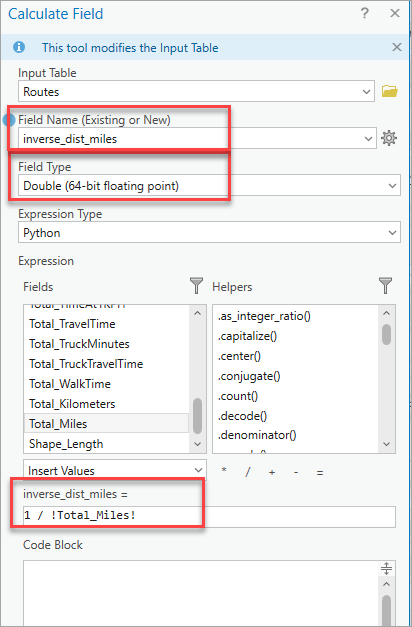The image size is (412, 627).
Task: Click the Code Block text area
Action: [200, 593]
